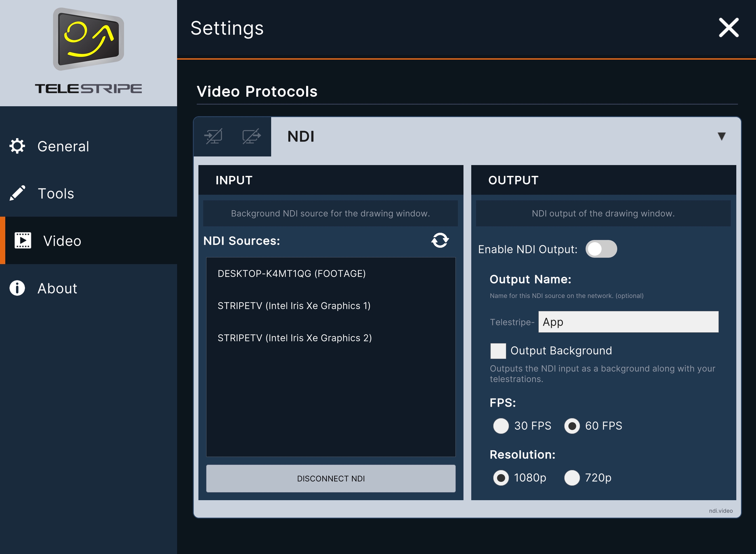This screenshot has width=756, height=554.
Task: Select 720p resolution
Action: click(572, 478)
